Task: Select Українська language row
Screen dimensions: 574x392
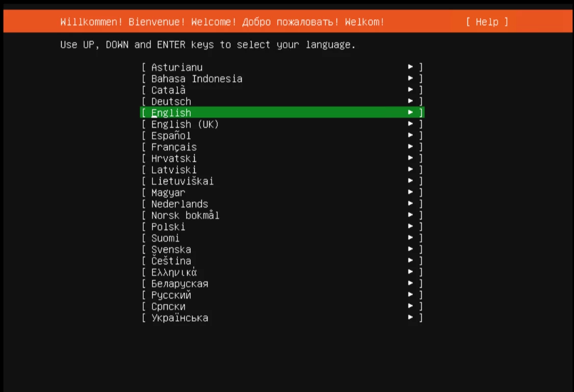Action: coord(282,318)
